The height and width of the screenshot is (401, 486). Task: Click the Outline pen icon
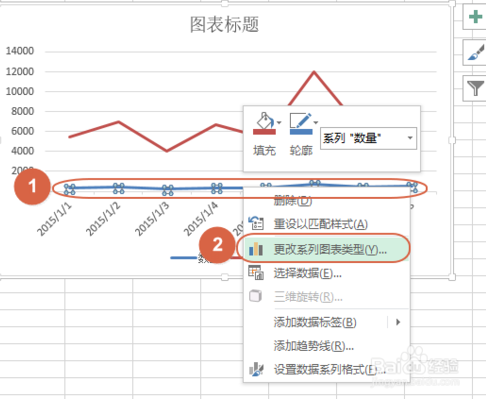click(301, 120)
